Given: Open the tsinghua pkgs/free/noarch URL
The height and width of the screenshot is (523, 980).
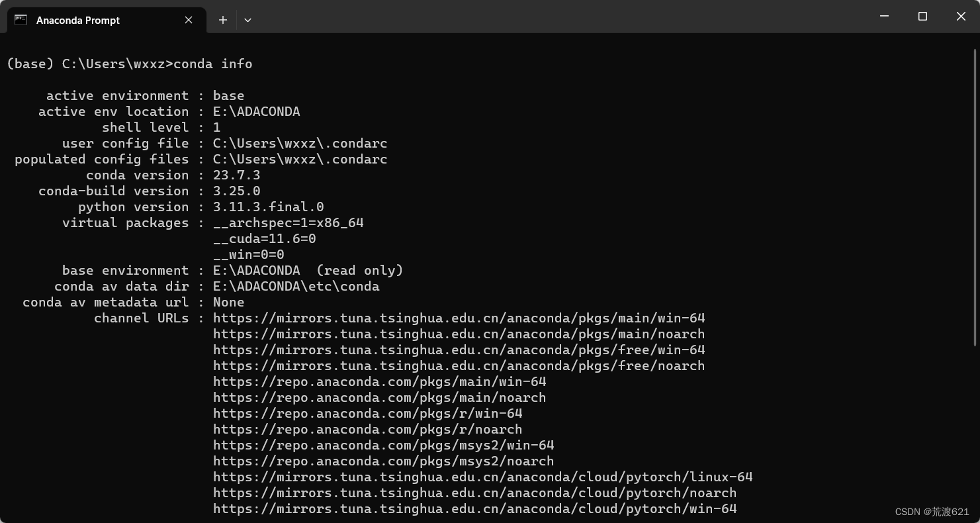Looking at the screenshot, I should 459,365.
